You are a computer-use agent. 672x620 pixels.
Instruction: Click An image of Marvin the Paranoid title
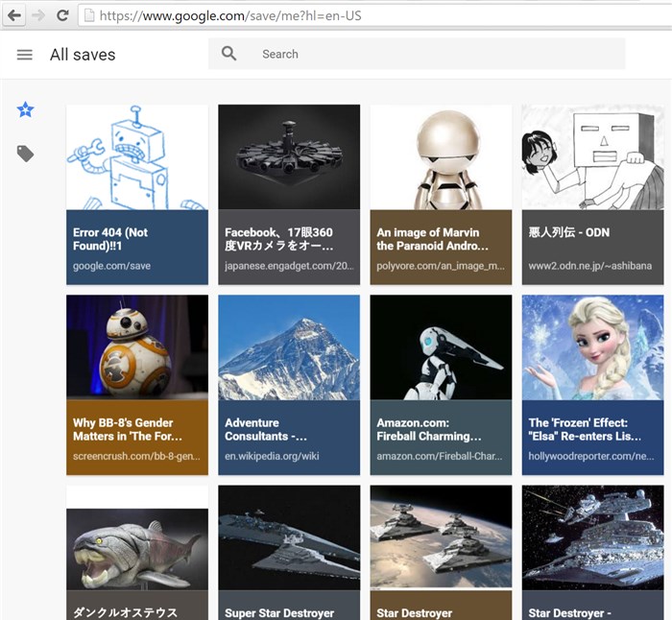click(432, 239)
